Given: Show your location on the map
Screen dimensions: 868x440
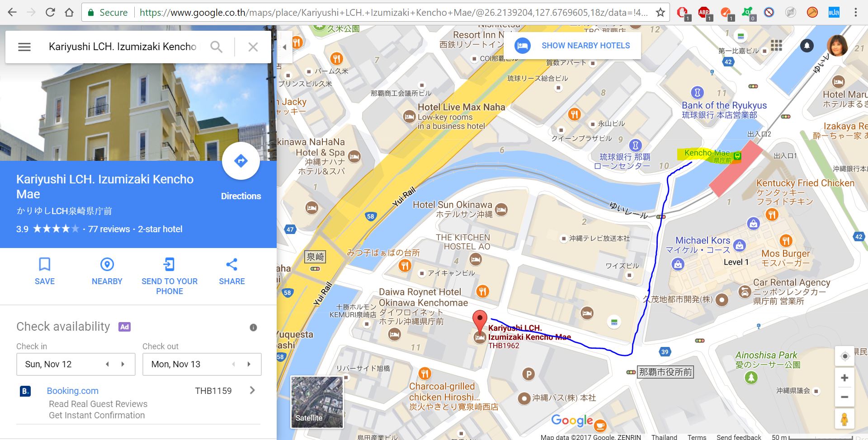Looking at the screenshot, I should pos(844,356).
